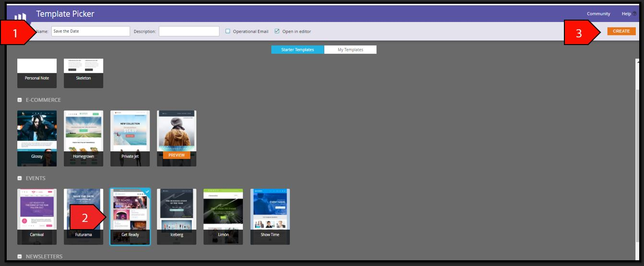Select the Private Jet template
This screenshot has width=644, height=266.
pyautogui.click(x=130, y=139)
